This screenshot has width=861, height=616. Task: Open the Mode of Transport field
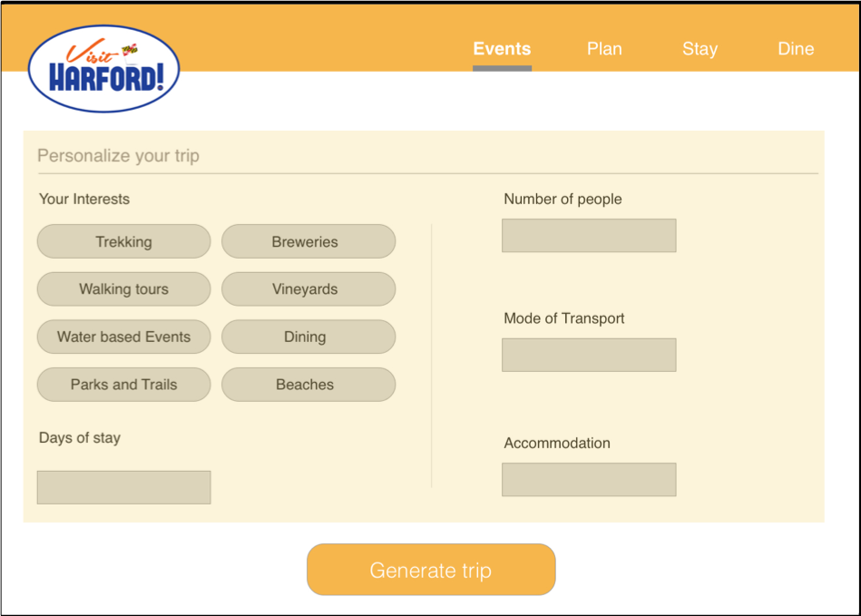(x=589, y=356)
